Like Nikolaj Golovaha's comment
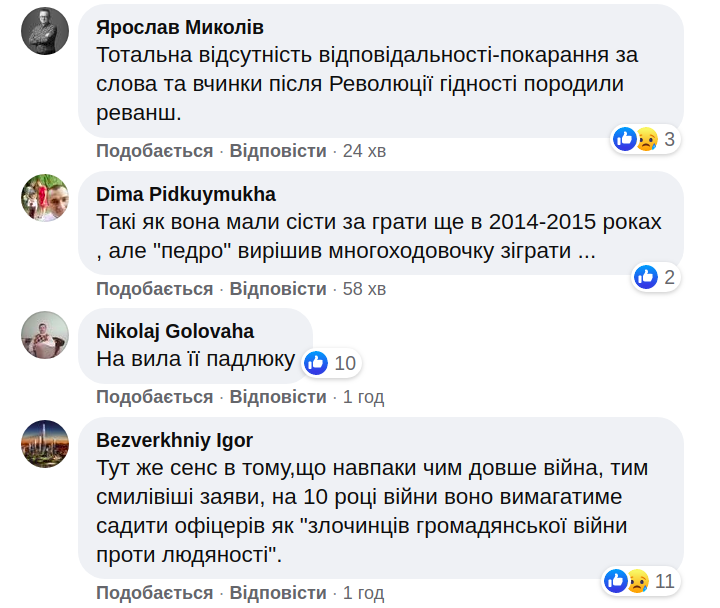720x608 pixels. click(154, 397)
